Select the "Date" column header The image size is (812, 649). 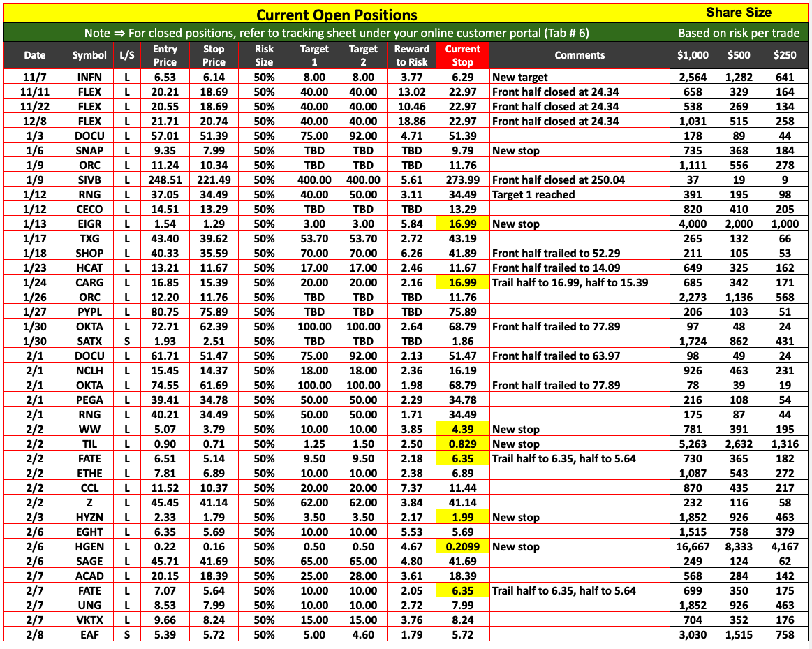(x=35, y=55)
